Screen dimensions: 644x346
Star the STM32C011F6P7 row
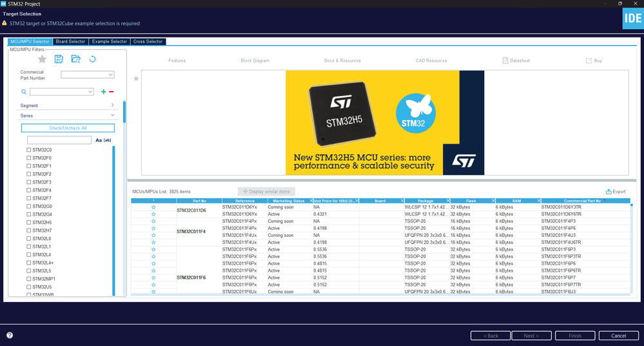pyautogui.click(x=153, y=278)
